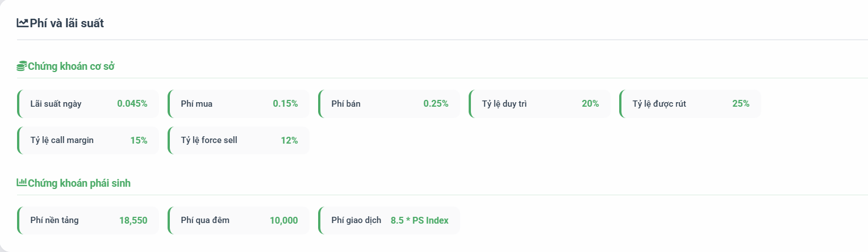Click the Tỷ lệ call margin label
This screenshot has height=252, width=868.
click(62, 140)
